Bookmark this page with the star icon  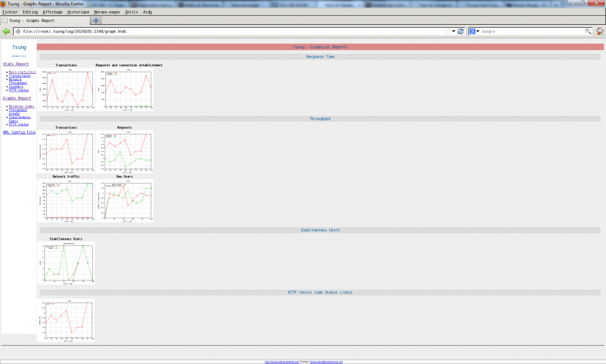[x=448, y=31]
